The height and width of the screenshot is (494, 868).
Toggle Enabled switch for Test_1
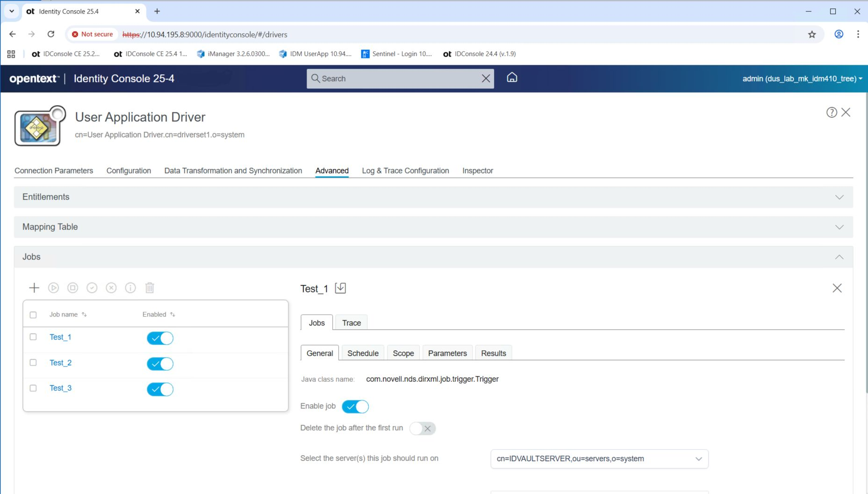[x=160, y=338]
